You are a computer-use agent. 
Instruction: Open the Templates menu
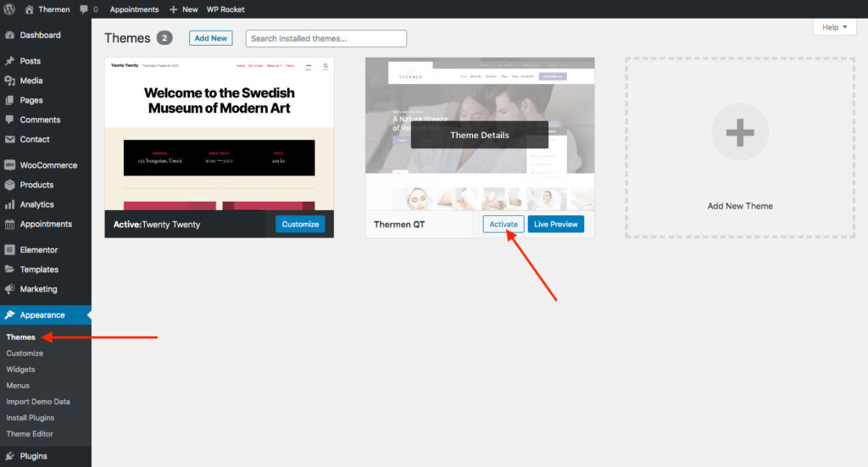coord(39,270)
